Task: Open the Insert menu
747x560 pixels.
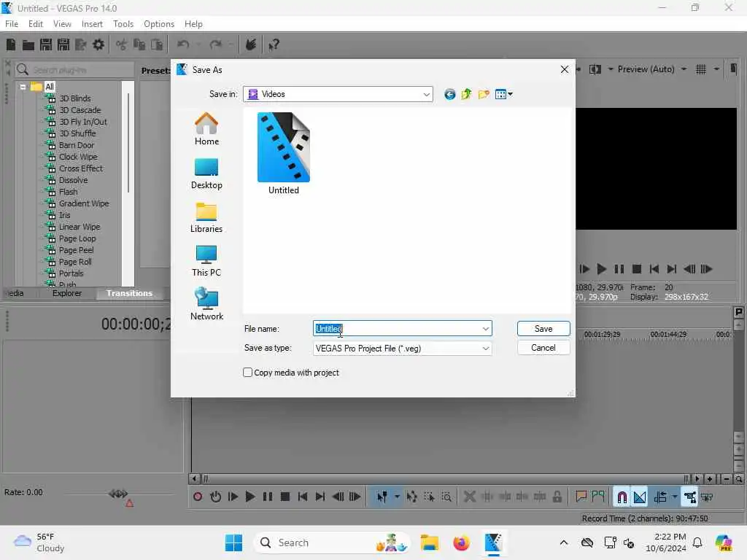Action: [x=92, y=24]
